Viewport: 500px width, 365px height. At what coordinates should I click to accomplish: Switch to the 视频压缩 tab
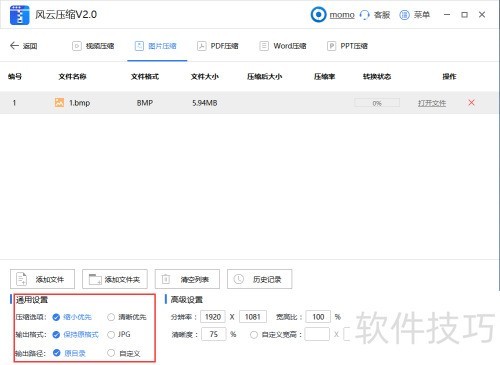(93, 46)
